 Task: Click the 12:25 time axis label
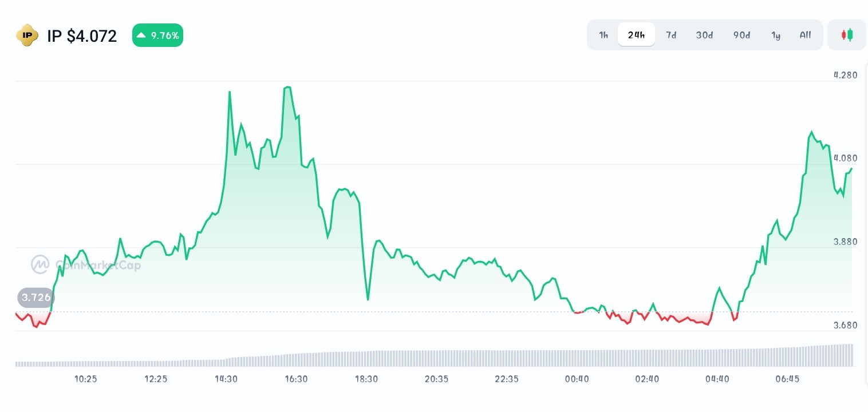point(156,379)
